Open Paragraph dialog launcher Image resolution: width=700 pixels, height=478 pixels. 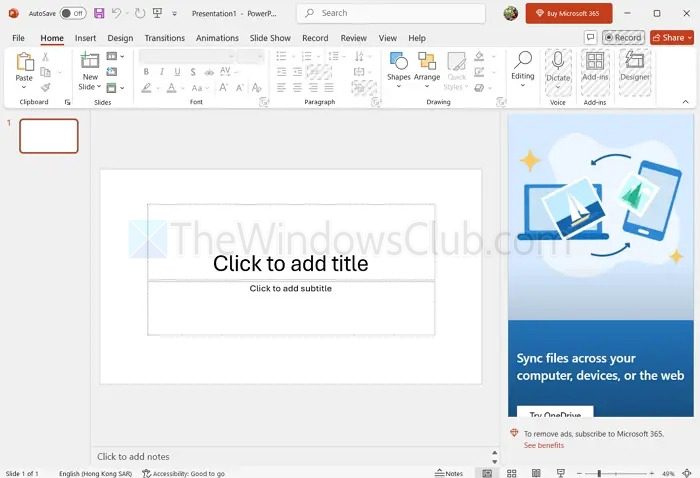pyautogui.click(x=376, y=102)
